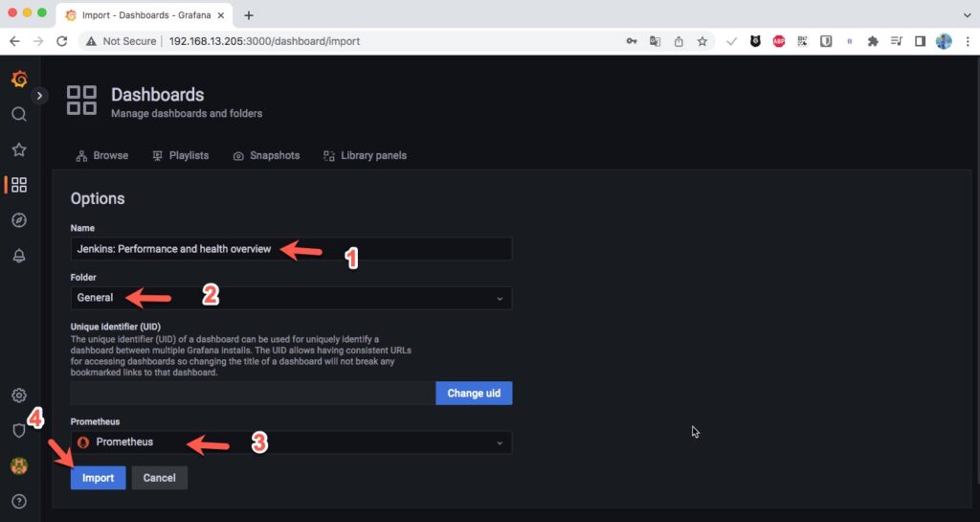
Task: Click the share page icon
Action: pyautogui.click(x=679, y=41)
